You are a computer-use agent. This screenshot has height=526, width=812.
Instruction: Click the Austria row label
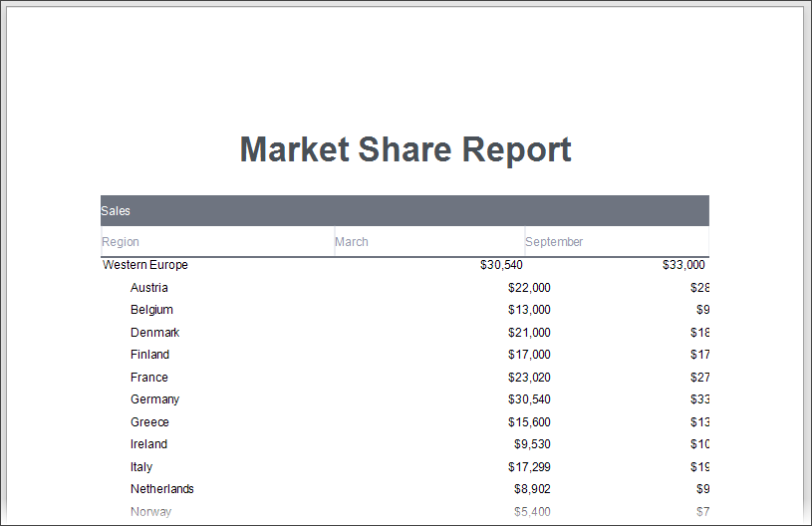coord(151,288)
